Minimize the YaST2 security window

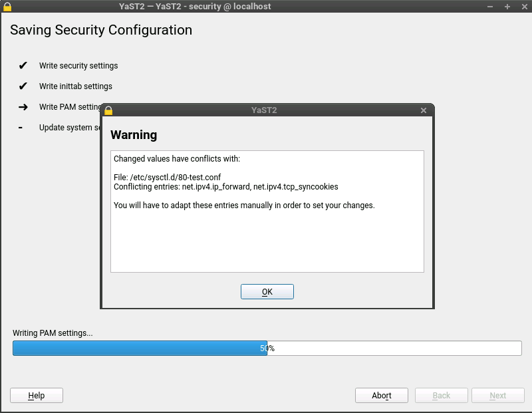(x=490, y=6)
